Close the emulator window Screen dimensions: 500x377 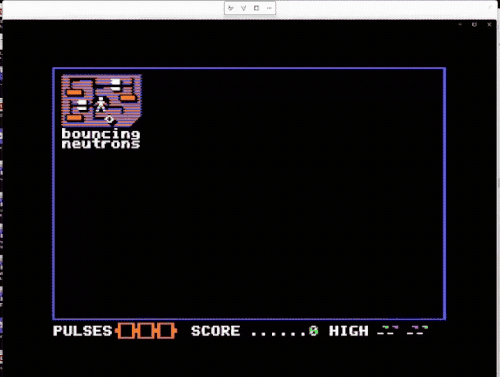[489, 24]
